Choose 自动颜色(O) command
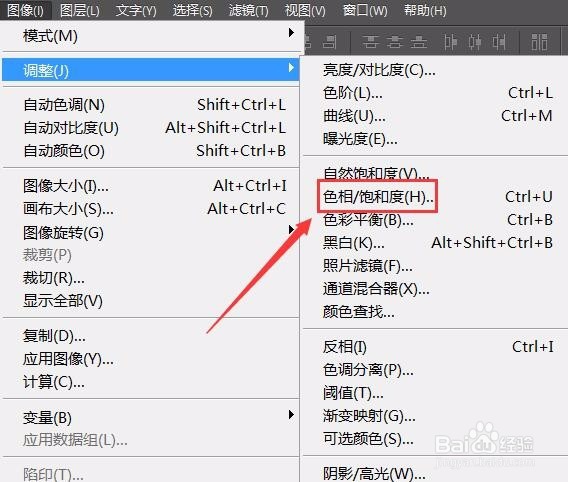Viewport: 568px width, 482px height. pos(150,151)
